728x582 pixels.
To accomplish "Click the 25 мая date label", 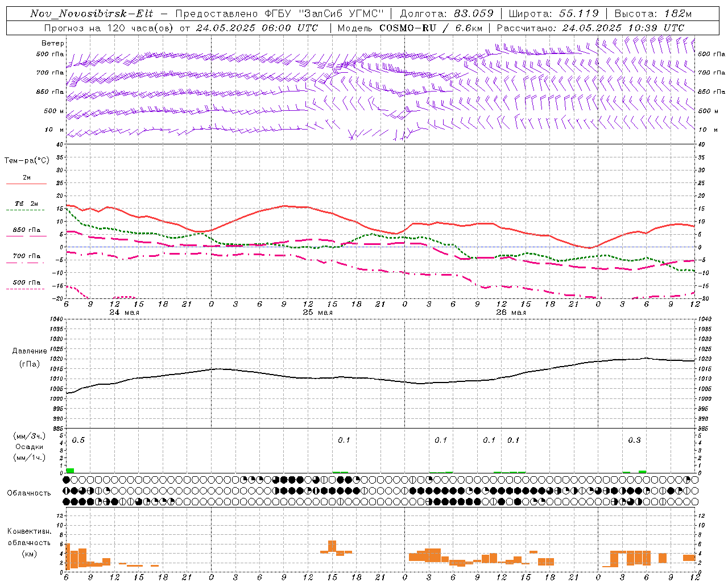I will tap(318, 313).
